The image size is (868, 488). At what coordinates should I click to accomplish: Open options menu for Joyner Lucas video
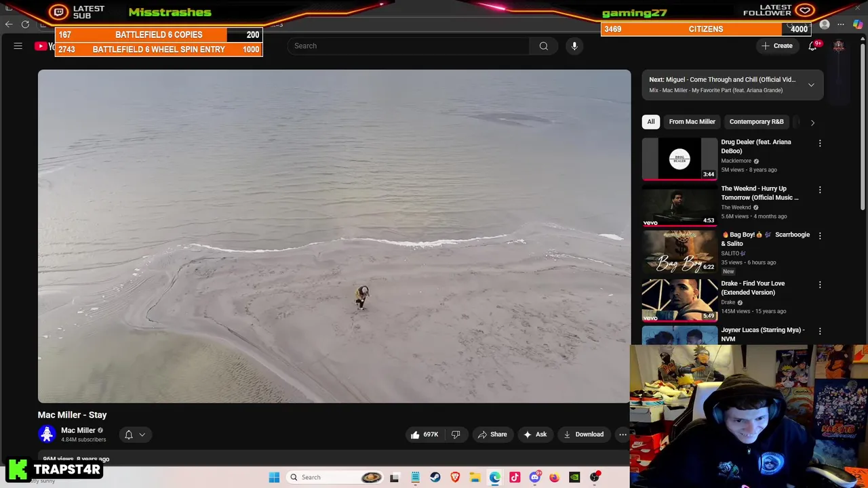pyautogui.click(x=820, y=331)
